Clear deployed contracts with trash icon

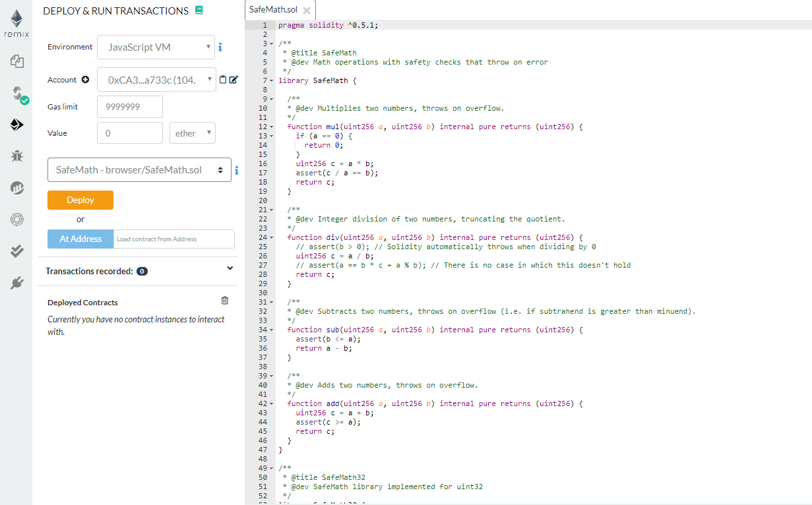click(225, 301)
